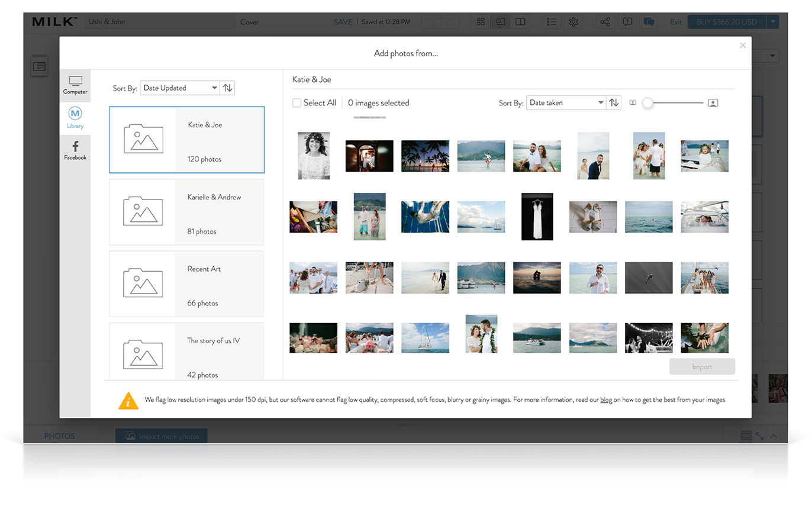Click the Recent Art folder image icon
The image size is (812, 509).
[x=143, y=282]
